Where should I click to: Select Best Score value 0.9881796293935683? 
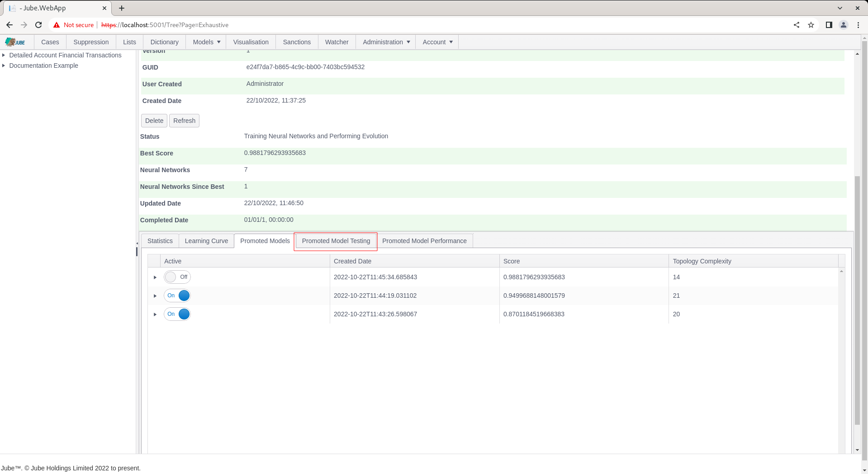pyautogui.click(x=275, y=153)
